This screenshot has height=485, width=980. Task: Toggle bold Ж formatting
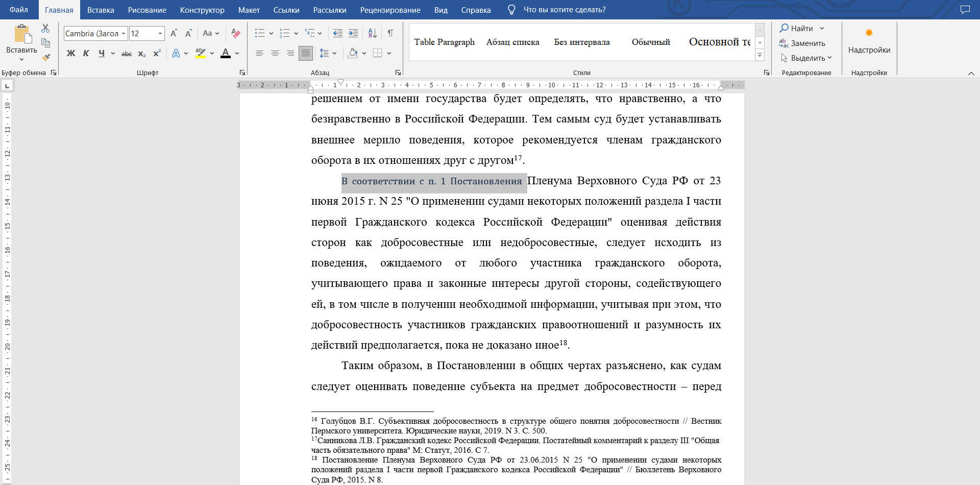(x=71, y=53)
